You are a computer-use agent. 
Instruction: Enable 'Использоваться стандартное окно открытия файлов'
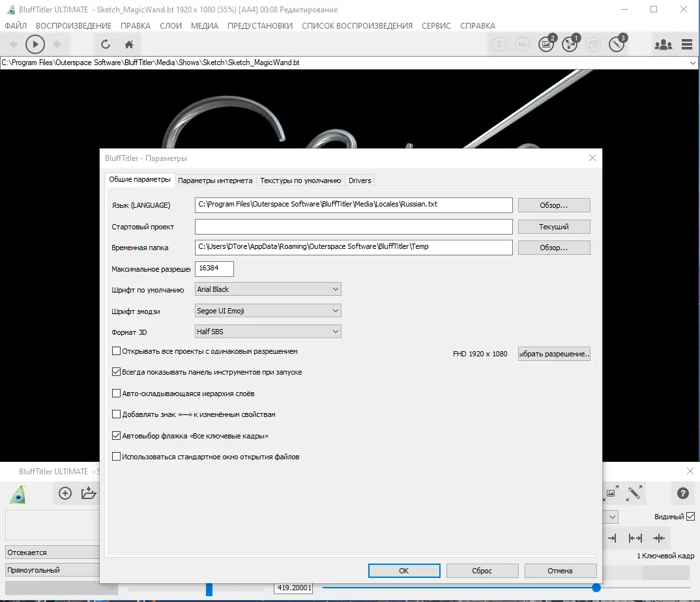point(116,457)
